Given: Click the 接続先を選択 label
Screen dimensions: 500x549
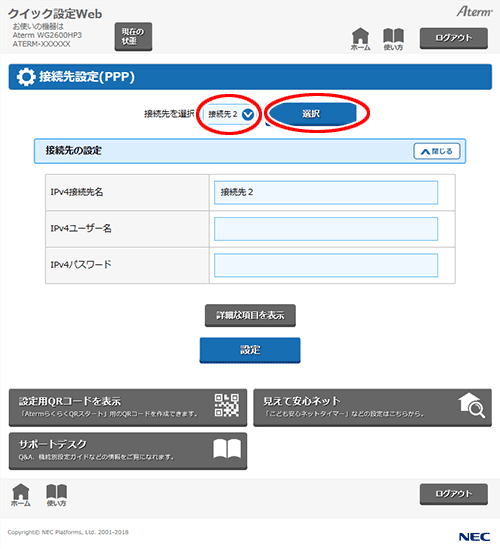Looking at the screenshot, I should [169, 114].
